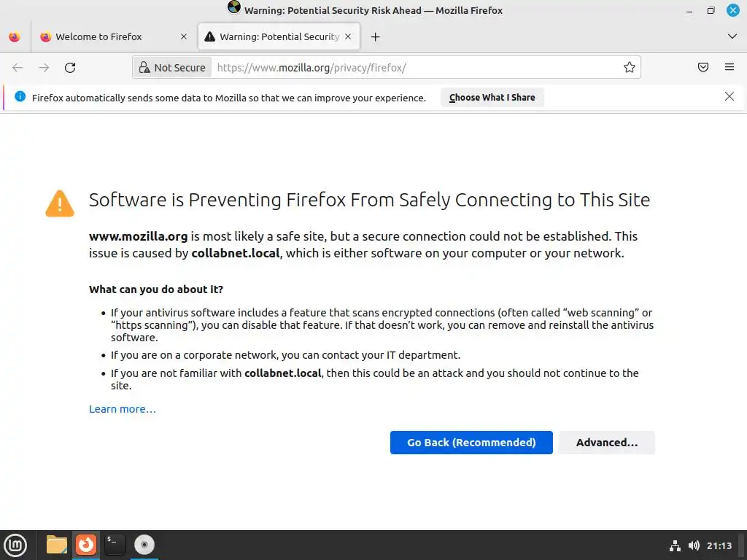
Task: Click the Not Secure lock icon
Action: point(144,68)
